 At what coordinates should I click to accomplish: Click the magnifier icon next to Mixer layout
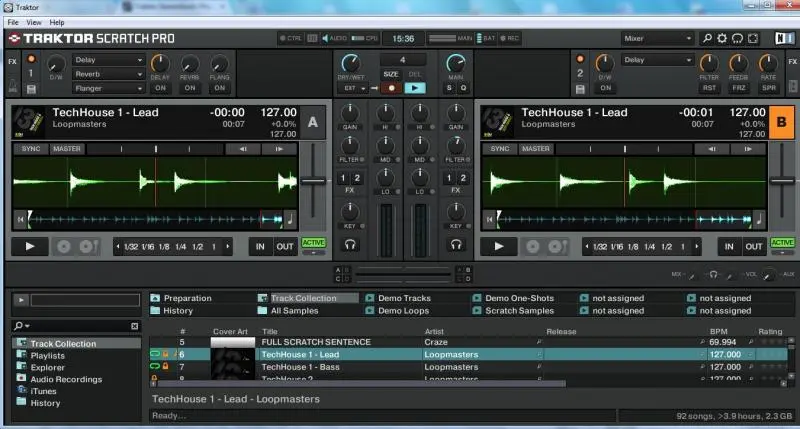pyautogui.click(x=705, y=38)
